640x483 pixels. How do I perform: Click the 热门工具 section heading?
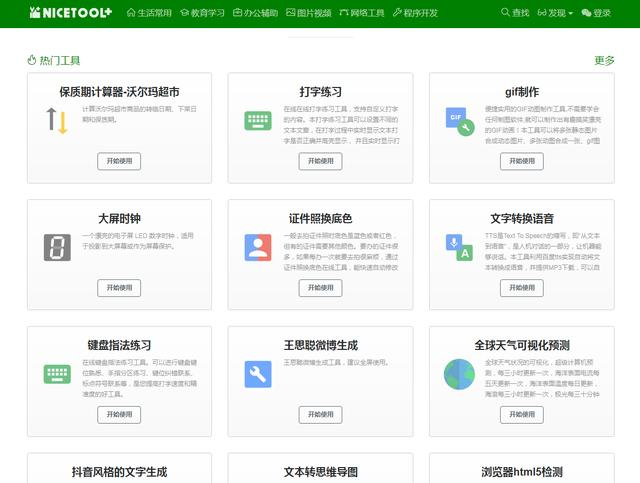point(60,60)
